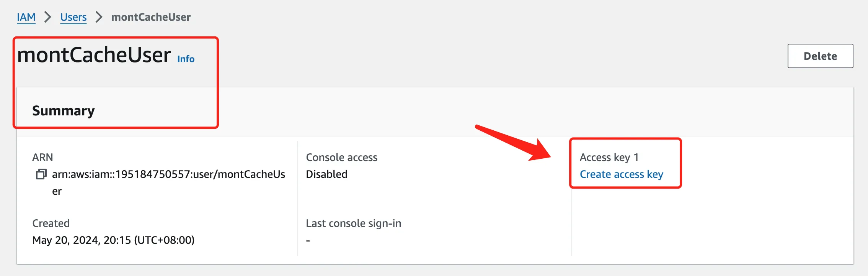
Task: Click the ARN field label
Action: pyautogui.click(x=42, y=158)
